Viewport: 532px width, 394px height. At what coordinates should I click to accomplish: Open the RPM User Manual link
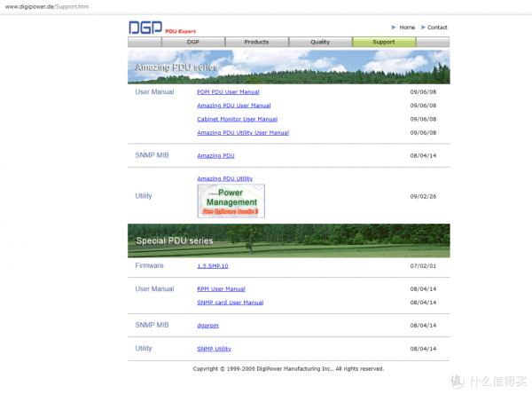click(221, 288)
